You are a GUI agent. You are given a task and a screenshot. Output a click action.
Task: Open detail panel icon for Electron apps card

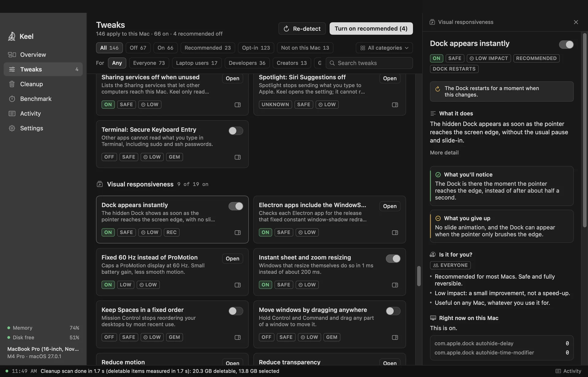click(395, 232)
